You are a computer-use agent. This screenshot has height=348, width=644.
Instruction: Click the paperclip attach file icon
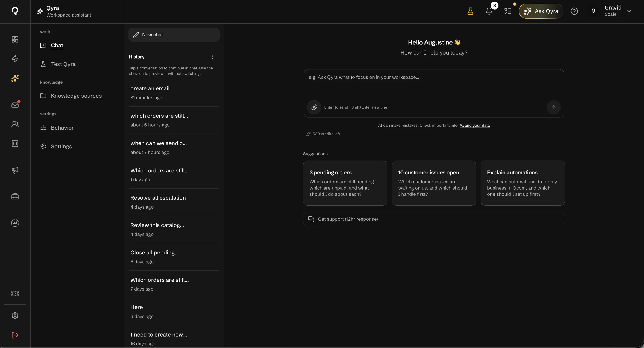point(314,107)
